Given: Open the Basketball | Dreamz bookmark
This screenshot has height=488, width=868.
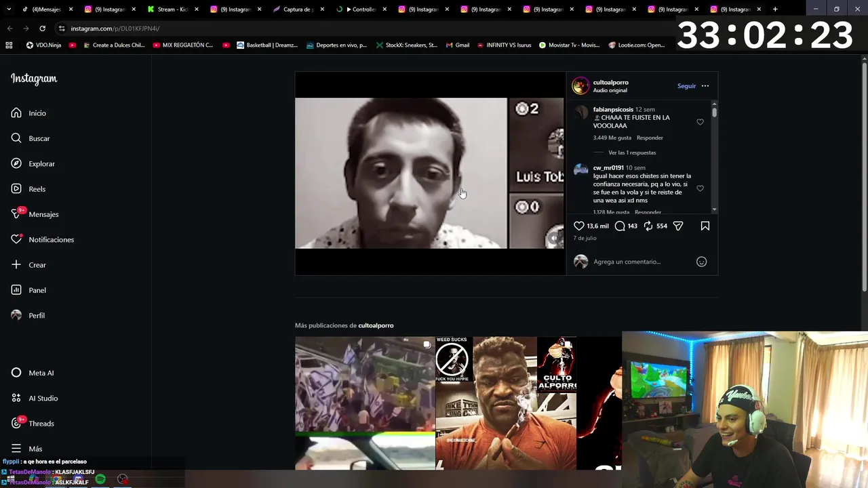Looking at the screenshot, I should click(267, 45).
